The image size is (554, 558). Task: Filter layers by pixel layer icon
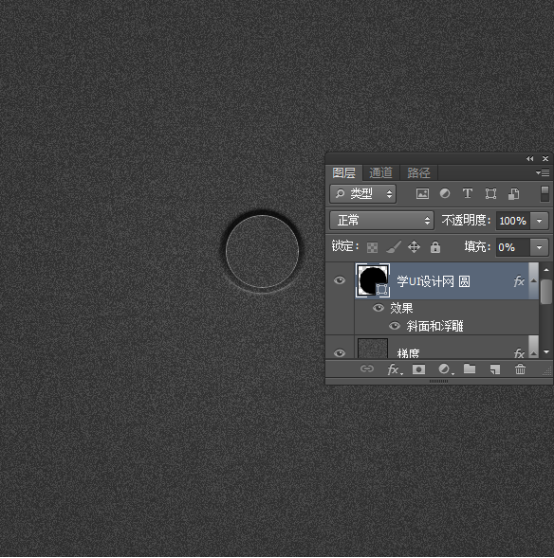pos(422,194)
